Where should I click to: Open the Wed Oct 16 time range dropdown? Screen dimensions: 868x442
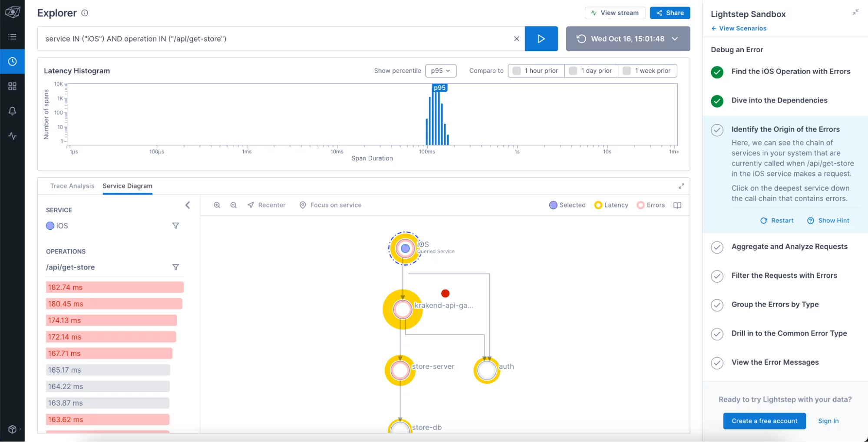[627, 39]
